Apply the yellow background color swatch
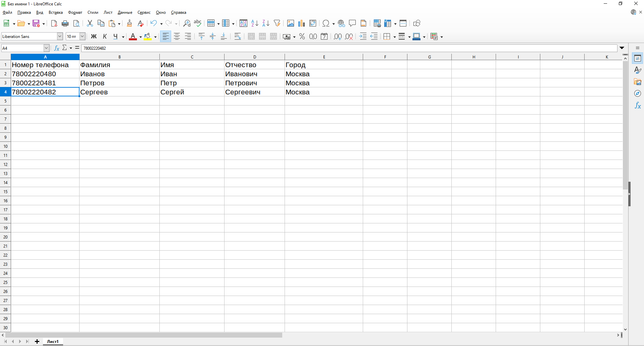This screenshot has height=346, width=644. click(147, 37)
